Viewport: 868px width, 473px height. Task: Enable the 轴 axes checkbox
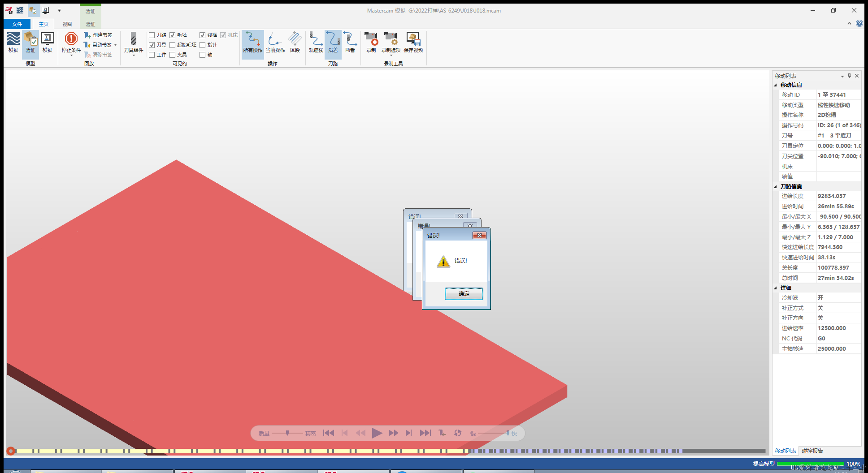(203, 55)
